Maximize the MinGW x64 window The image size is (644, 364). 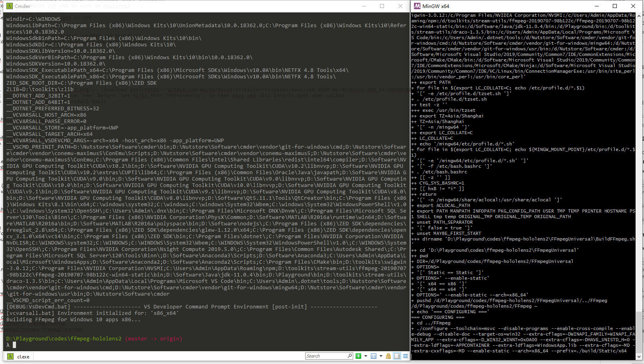click(615, 6)
